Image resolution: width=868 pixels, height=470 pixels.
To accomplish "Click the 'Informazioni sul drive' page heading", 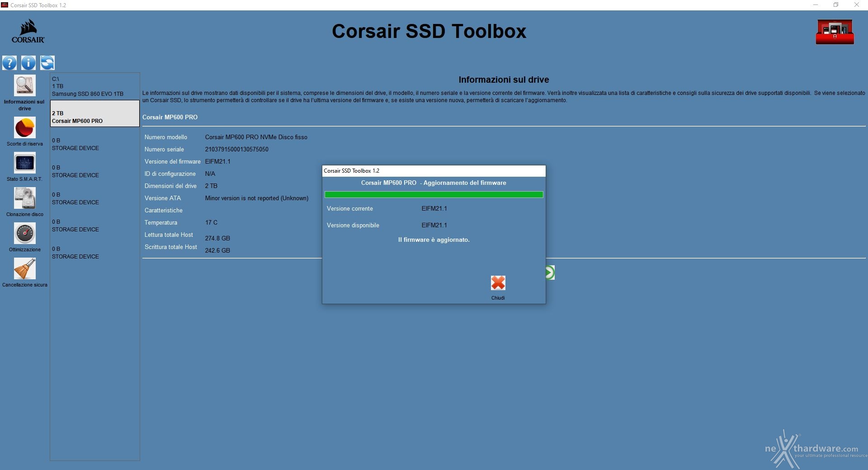I will (504, 80).
